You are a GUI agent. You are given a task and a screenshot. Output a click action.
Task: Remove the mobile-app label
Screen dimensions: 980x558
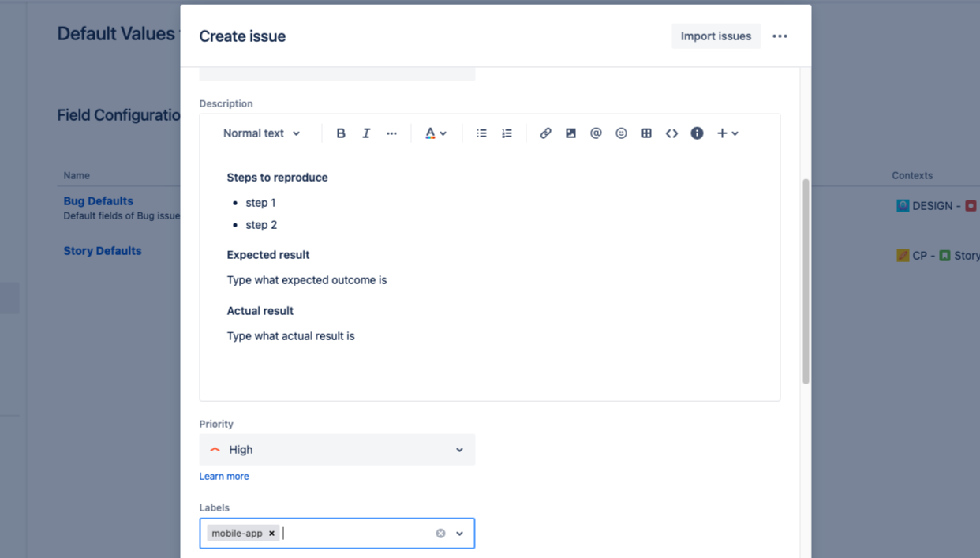pos(271,534)
